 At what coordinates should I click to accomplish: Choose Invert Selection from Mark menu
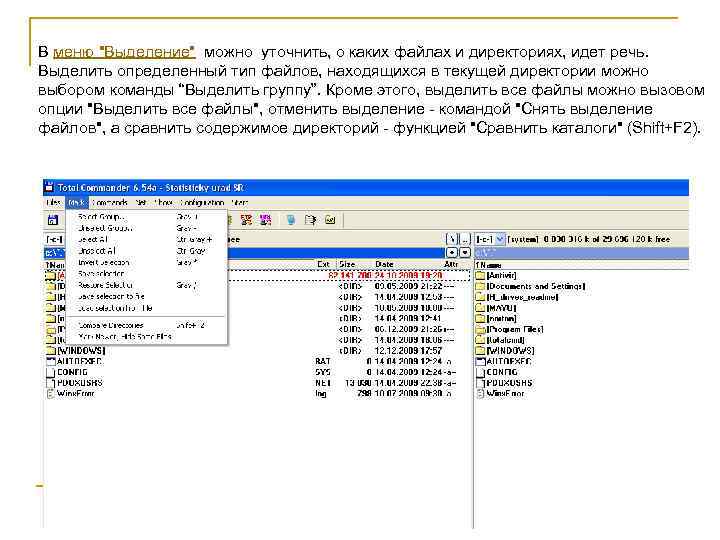tap(146, 263)
